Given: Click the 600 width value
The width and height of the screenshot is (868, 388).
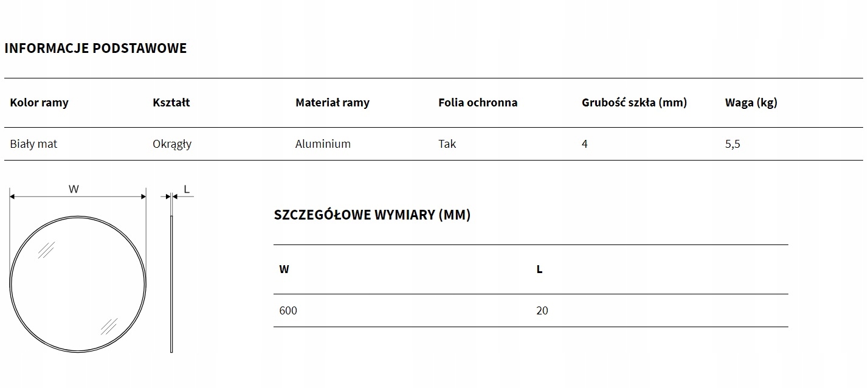Looking at the screenshot, I should (x=288, y=311).
